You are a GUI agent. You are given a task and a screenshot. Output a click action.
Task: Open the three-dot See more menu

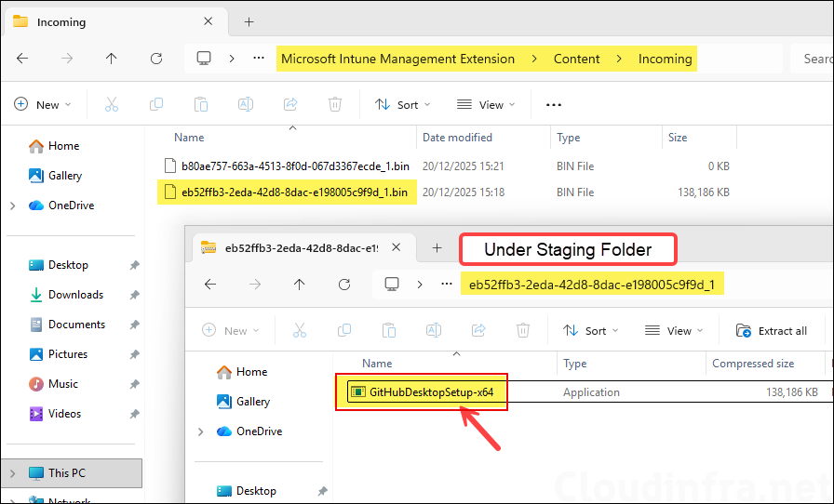(554, 105)
